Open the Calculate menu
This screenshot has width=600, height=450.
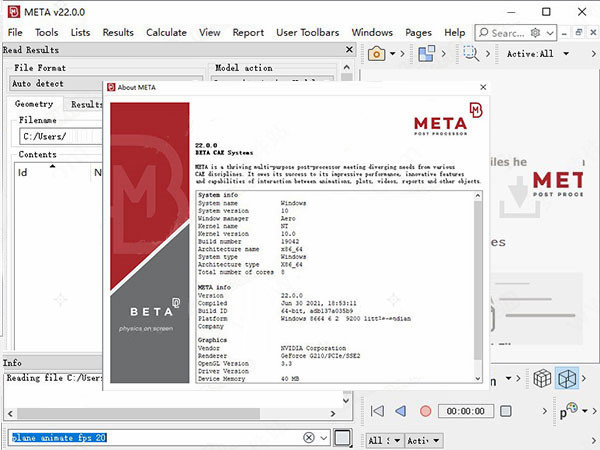[166, 32]
